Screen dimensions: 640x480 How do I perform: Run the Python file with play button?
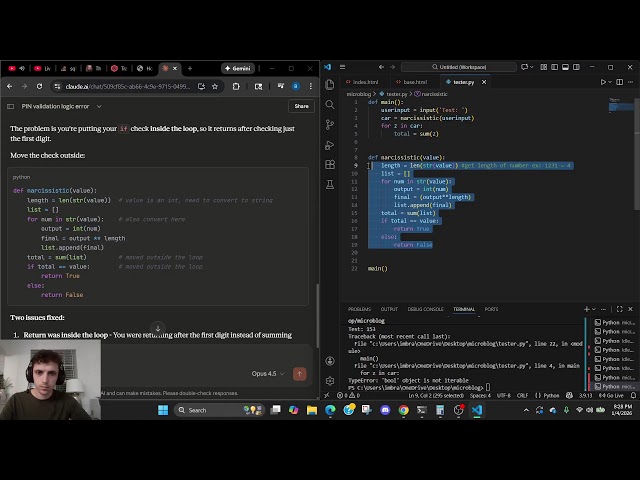pos(603,82)
